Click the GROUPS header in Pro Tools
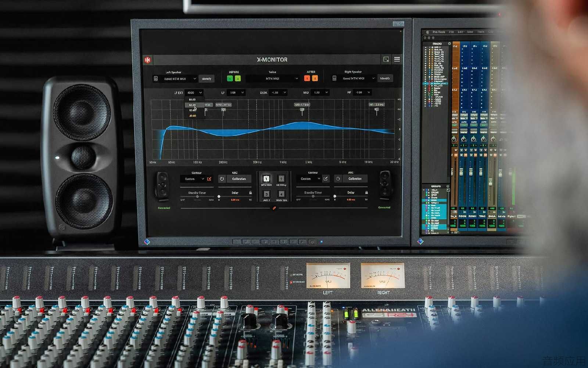This screenshot has height=368, width=588. point(436,186)
